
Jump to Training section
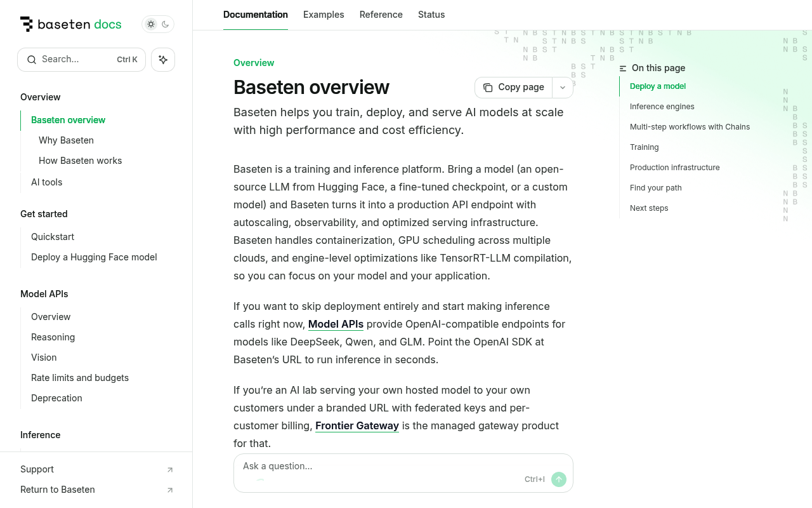tap(645, 147)
